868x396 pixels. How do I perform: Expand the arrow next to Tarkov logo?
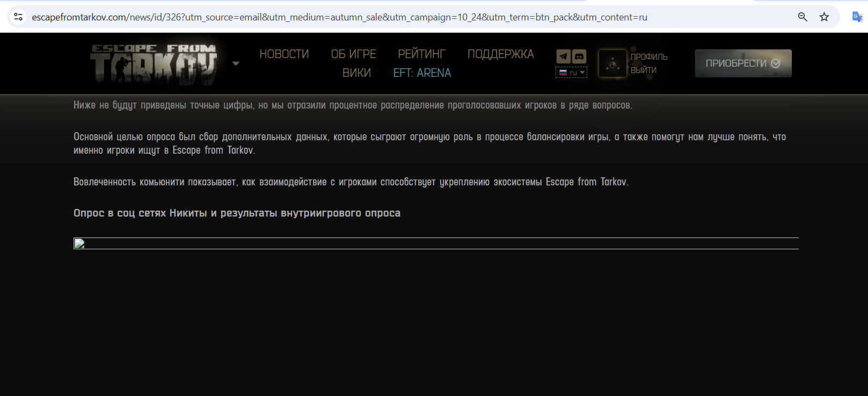point(236,63)
